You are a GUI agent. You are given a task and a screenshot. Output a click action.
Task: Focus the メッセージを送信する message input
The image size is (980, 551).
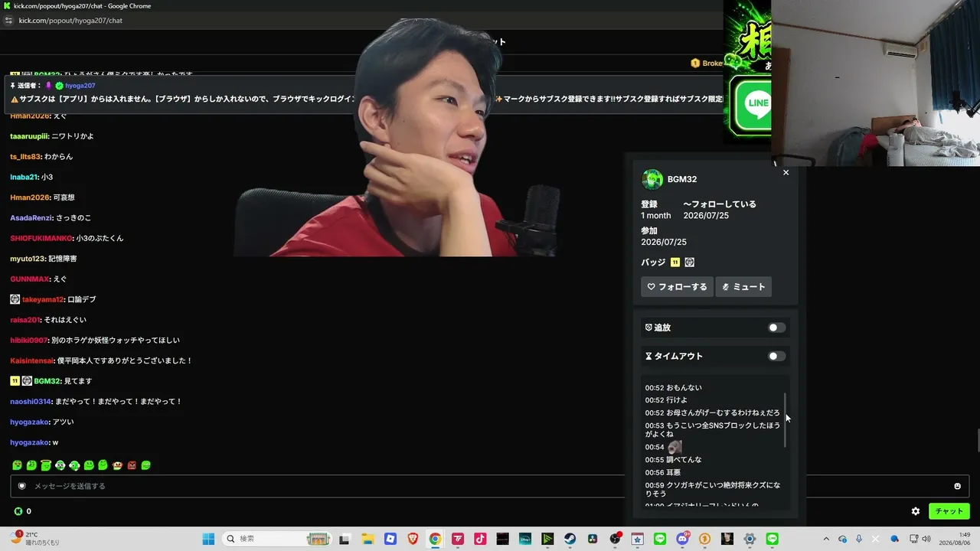click(490, 486)
